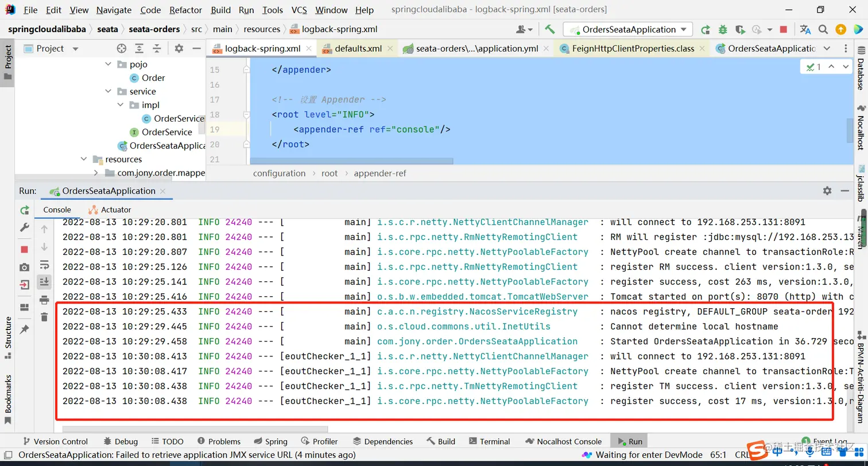868x466 pixels.
Task: Open the Refactor menu
Action: coord(186,10)
